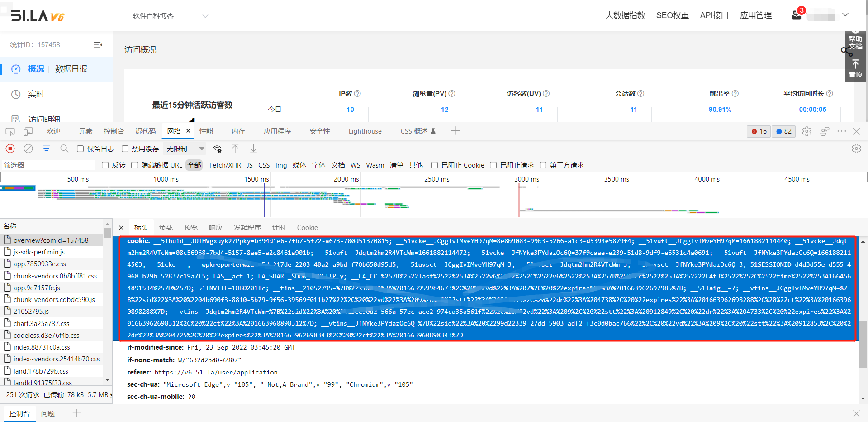Open DevTools settings gear icon
Viewport: 868px width, 422px height.
pyautogui.click(x=806, y=131)
